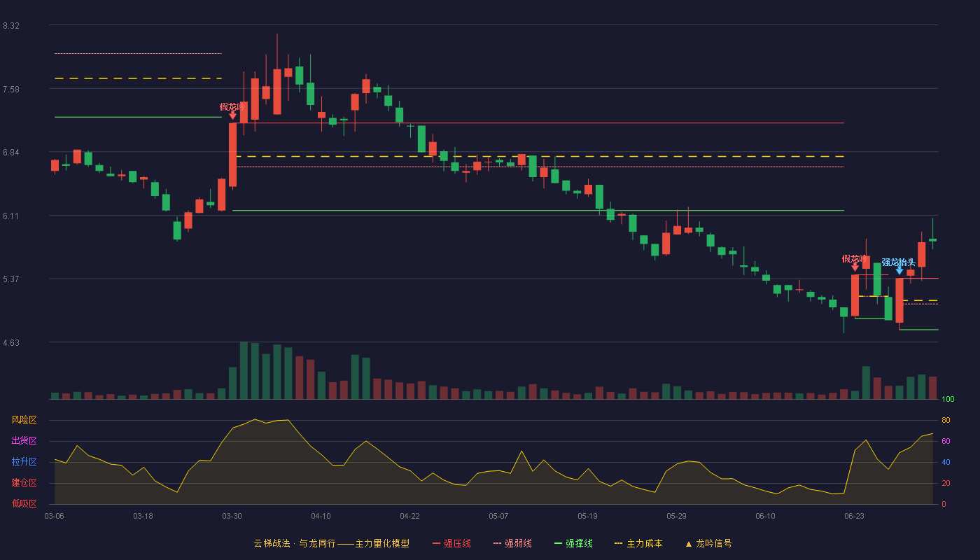
Task: Toggle the 强撑线 legend series
Action: pyautogui.click(x=573, y=543)
